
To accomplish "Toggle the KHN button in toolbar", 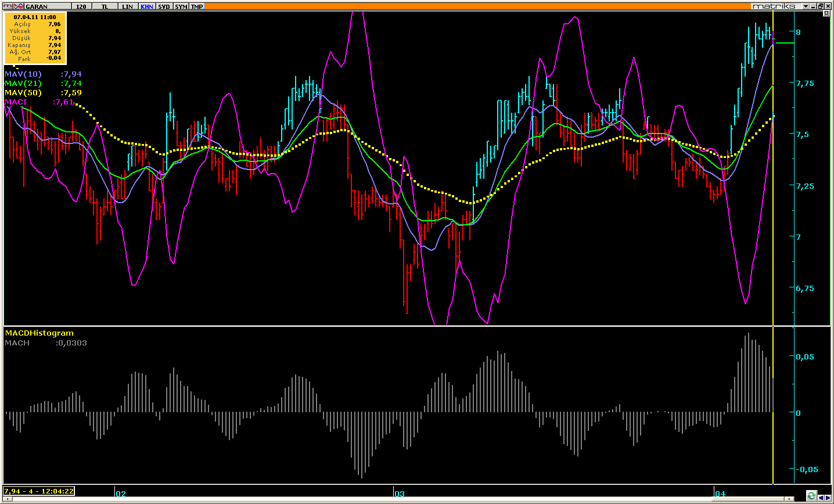I will tap(147, 6).
